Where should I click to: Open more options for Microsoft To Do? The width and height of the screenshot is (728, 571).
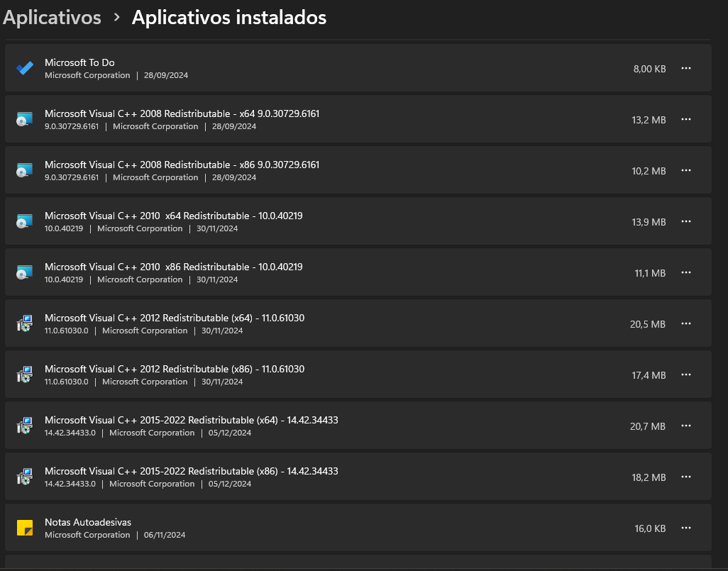click(x=685, y=68)
